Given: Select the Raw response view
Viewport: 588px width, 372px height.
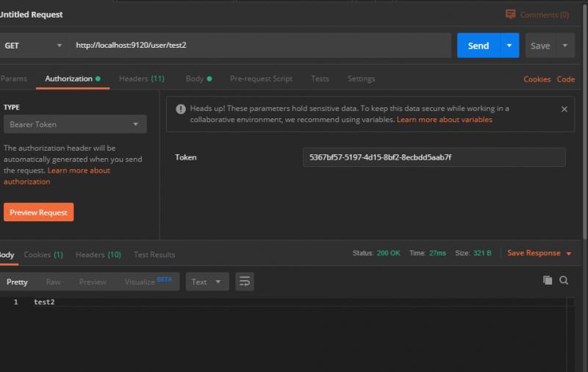Looking at the screenshot, I should (53, 282).
